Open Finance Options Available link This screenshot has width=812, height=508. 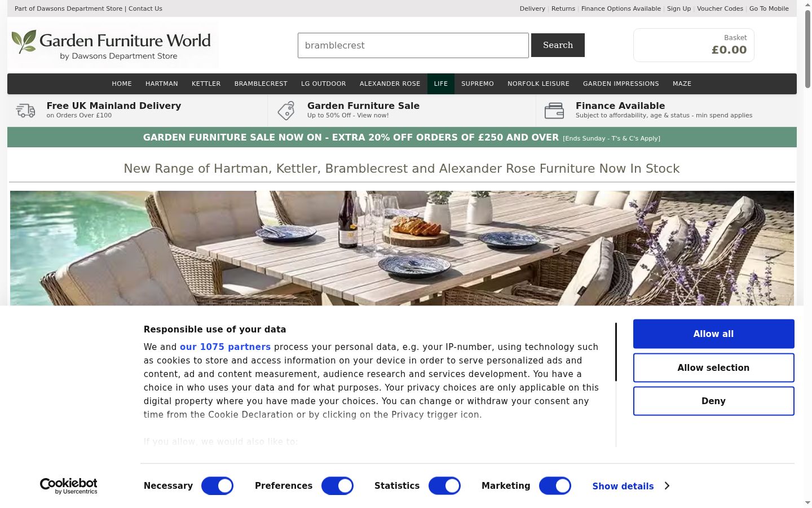click(621, 8)
